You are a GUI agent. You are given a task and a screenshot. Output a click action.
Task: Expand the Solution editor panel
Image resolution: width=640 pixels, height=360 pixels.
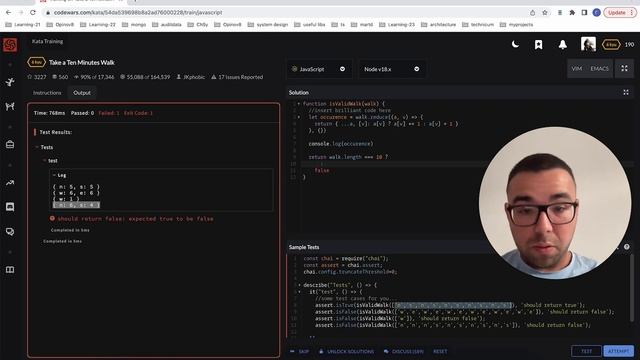626,93
